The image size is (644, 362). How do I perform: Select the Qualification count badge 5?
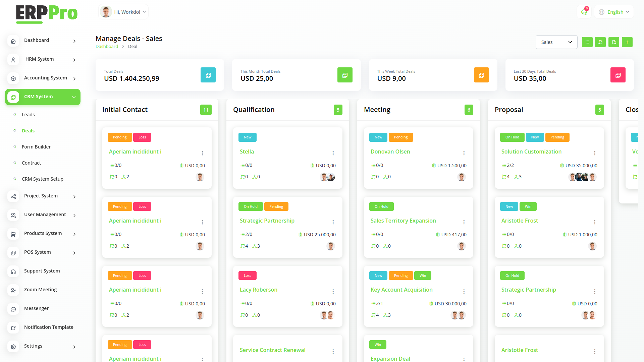point(338,110)
